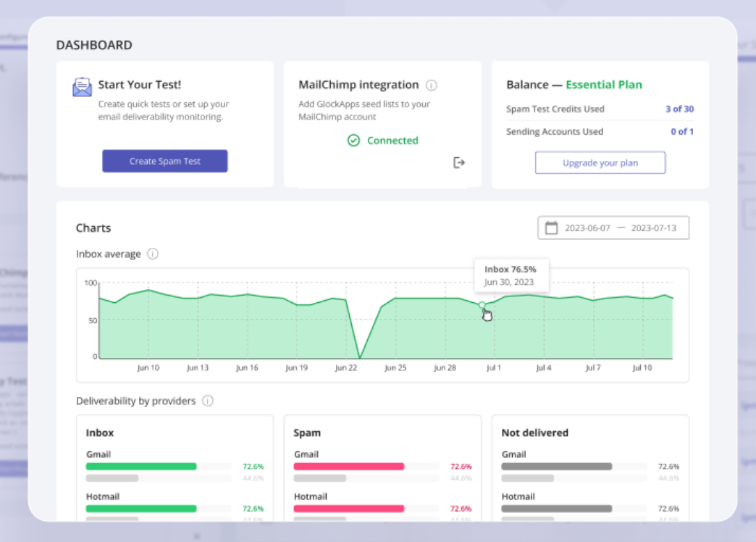This screenshot has width=756, height=542.
Task: Click the 3 of 30 spam credits value
Action: pos(681,109)
